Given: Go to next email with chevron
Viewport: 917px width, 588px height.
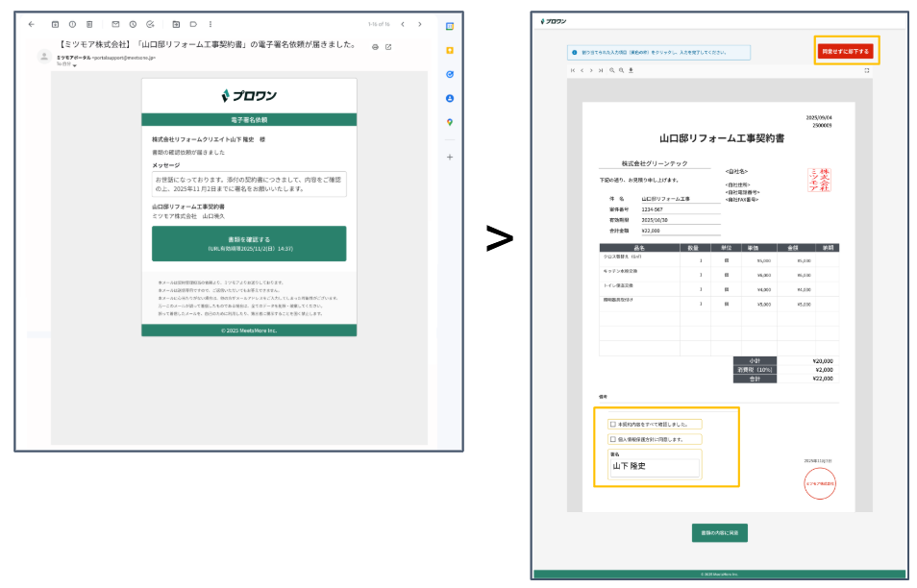Looking at the screenshot, I should (420, 25).
